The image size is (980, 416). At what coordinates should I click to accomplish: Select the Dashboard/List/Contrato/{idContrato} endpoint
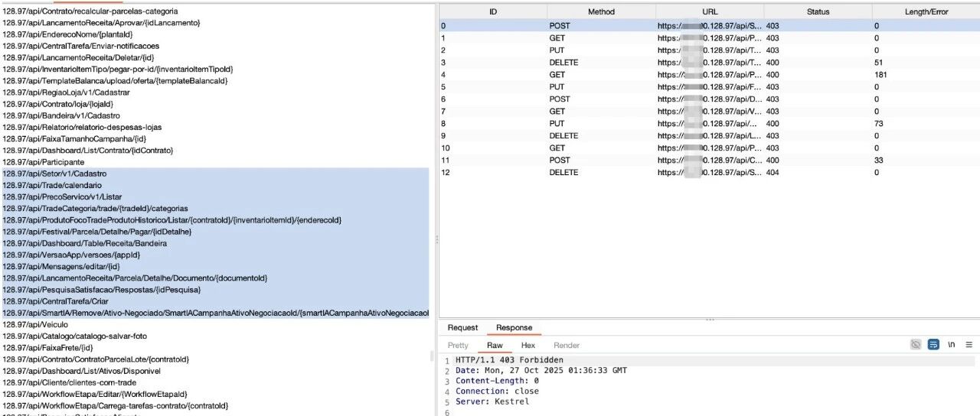point(87,151)
